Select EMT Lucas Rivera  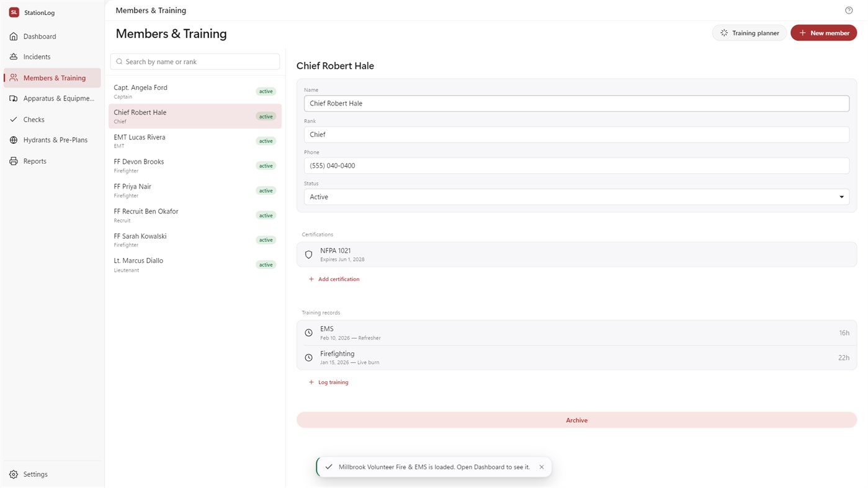195,141
